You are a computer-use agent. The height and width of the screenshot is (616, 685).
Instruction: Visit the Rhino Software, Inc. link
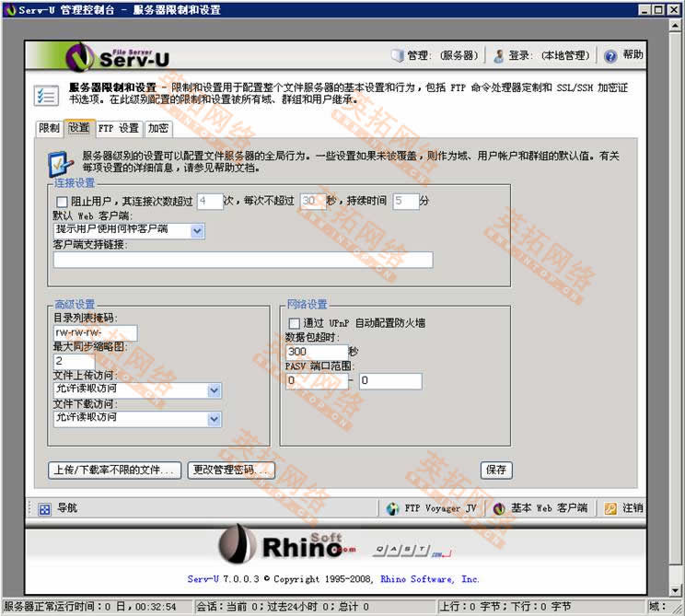(429, 579)
